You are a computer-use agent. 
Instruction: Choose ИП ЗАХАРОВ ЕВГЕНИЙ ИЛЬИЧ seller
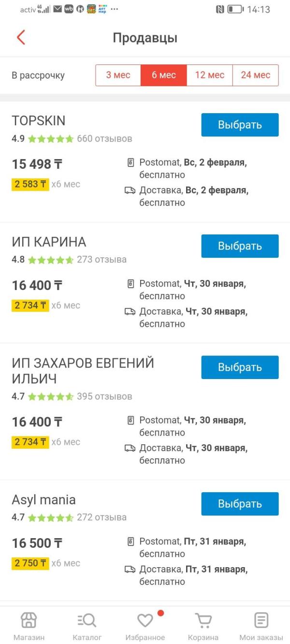pyautogui.click(x=240, y=367)
